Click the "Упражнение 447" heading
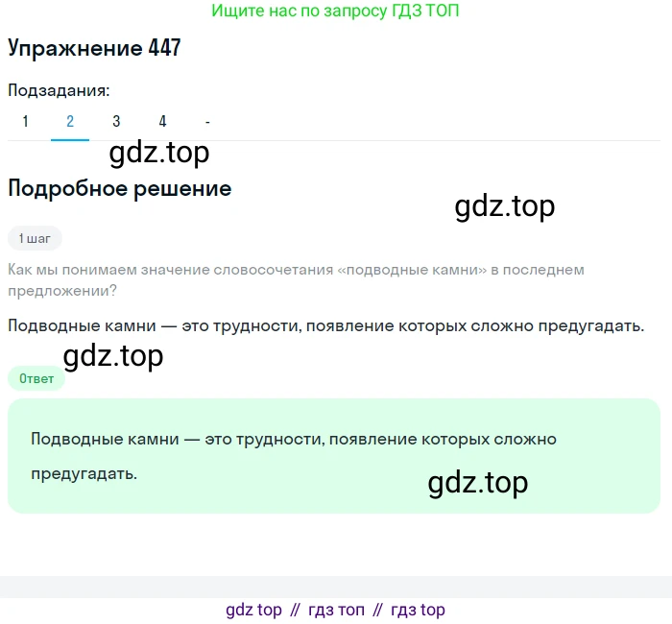 (x=94, y=49)
